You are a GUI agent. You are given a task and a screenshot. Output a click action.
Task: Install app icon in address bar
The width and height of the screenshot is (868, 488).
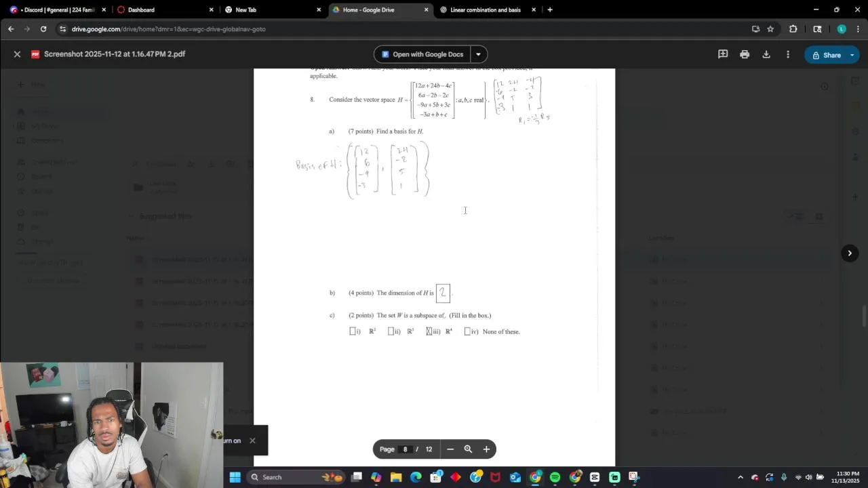coord(755,29)
